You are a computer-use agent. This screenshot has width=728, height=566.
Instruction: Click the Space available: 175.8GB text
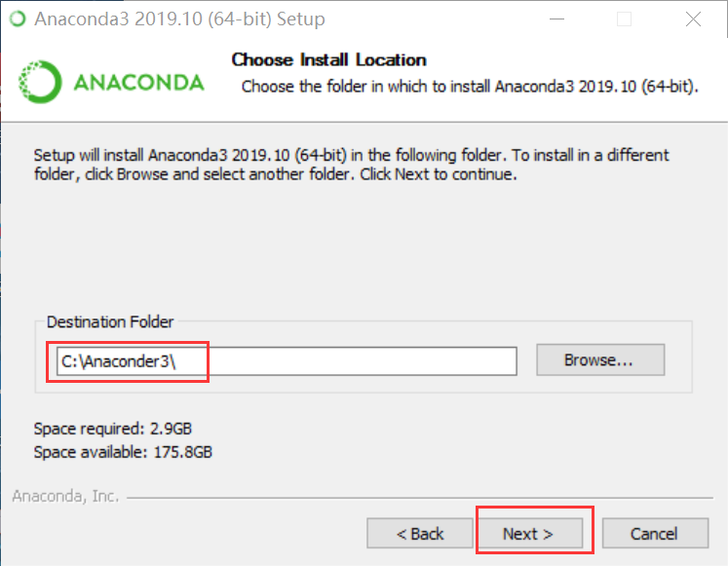[123, 452]
